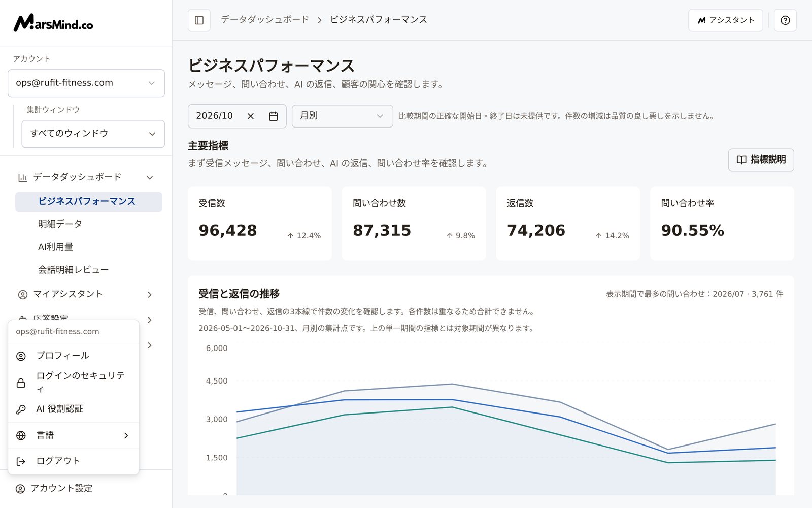Expand the マイアシスタント section chevron
The width and height of the screenshot is (812, 508).
pos(150,295)
